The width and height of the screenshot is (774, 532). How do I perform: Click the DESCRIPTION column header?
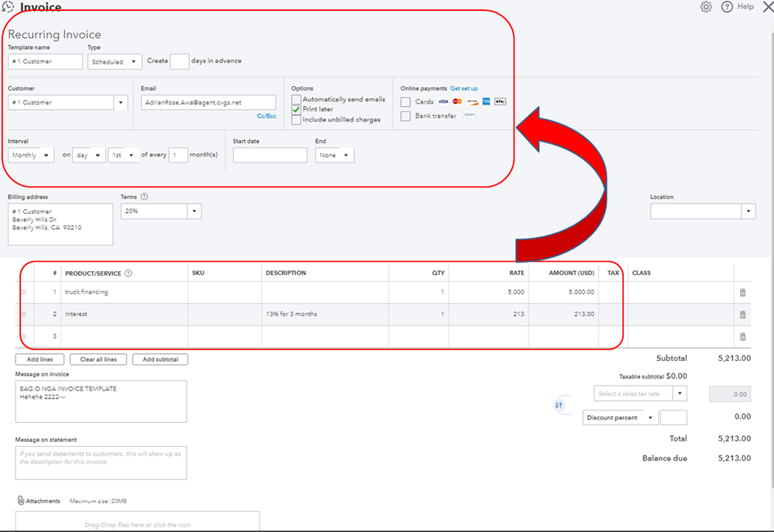pyautogui.click(x=286, y=273)
